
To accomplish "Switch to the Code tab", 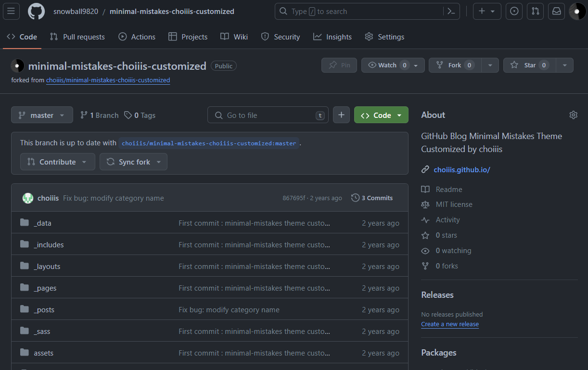I will [x=22, y=37].
